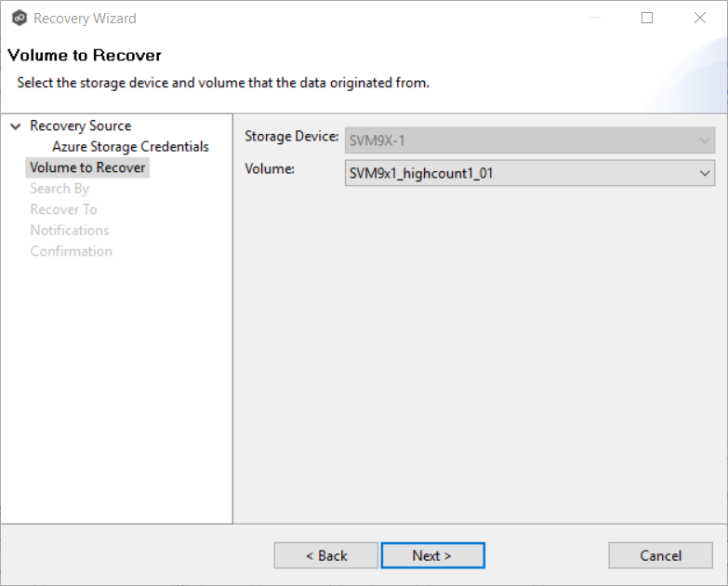
Task: Click the Storage Device SVM9X-1 dropdown
Action: pos(529,141)
